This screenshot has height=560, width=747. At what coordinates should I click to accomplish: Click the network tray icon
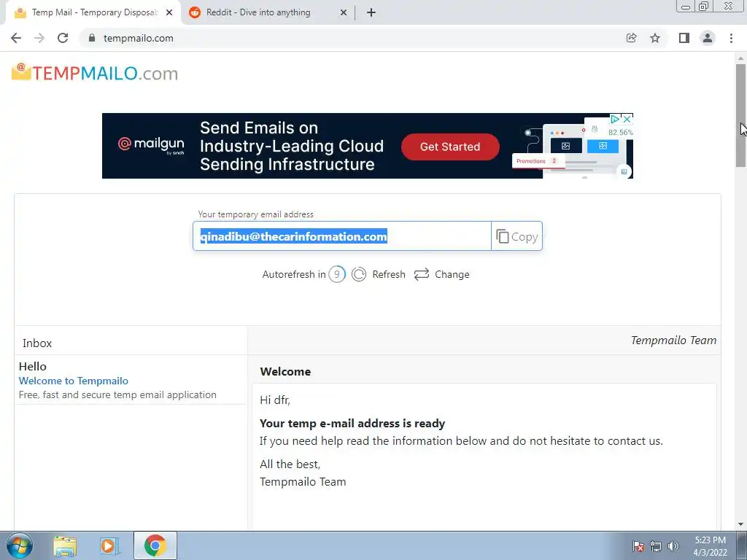click(656, 546)
